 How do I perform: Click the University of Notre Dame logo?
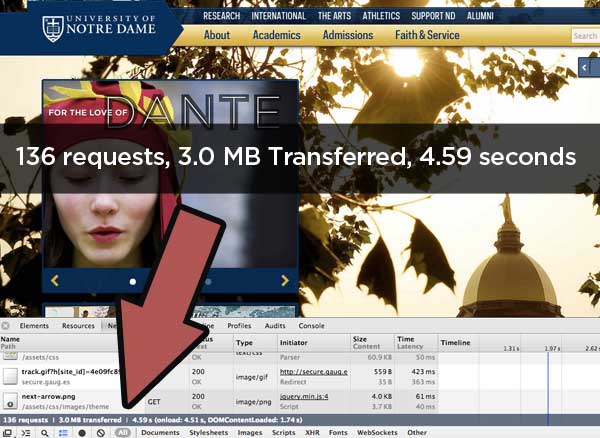[99, 28]
